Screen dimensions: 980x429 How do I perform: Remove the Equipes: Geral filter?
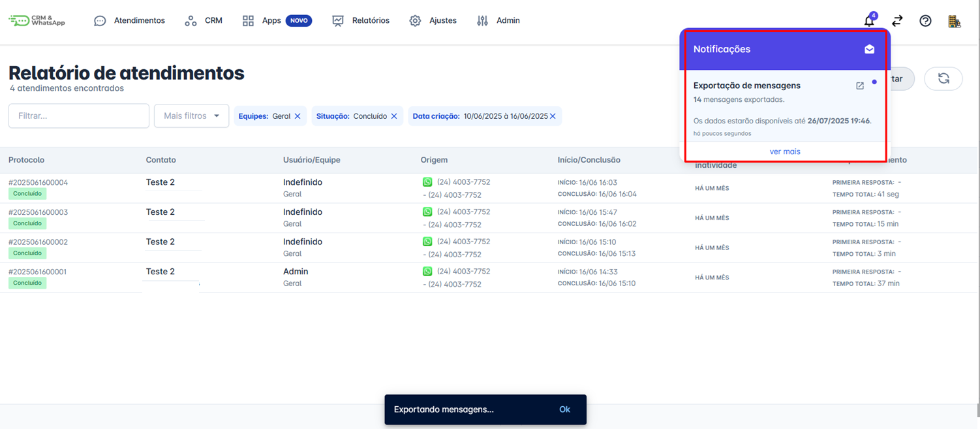[298, 116]
